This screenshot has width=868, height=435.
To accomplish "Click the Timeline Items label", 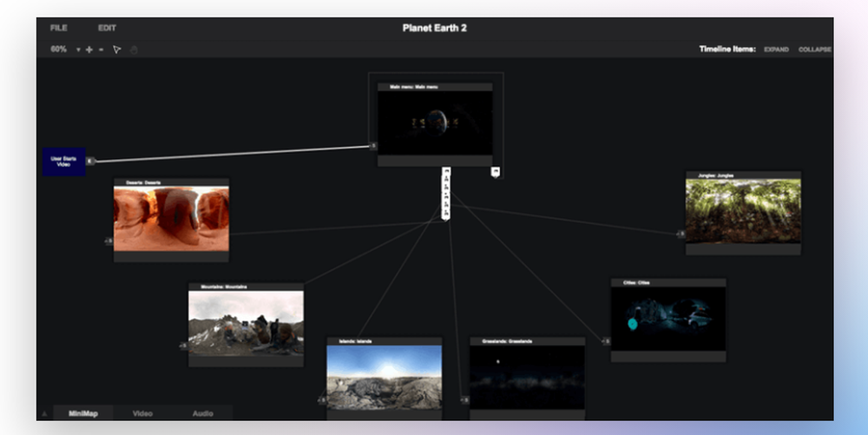I will point(727,49).
